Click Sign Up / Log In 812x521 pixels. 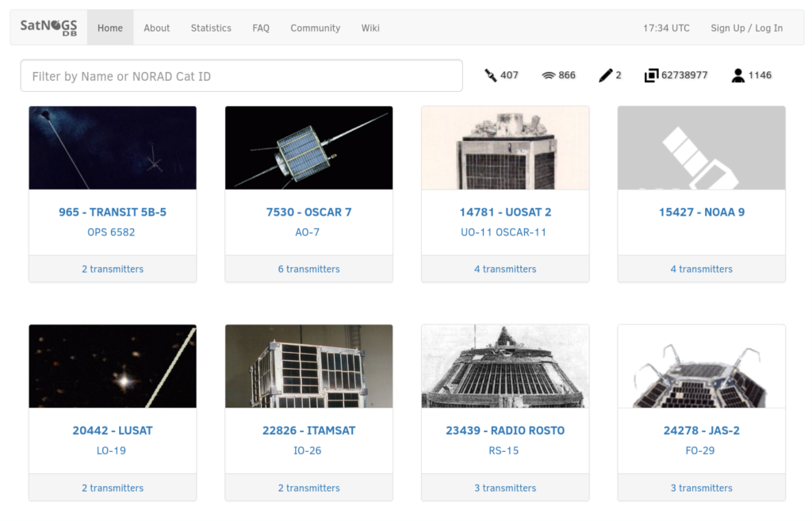tap(746, 28)
